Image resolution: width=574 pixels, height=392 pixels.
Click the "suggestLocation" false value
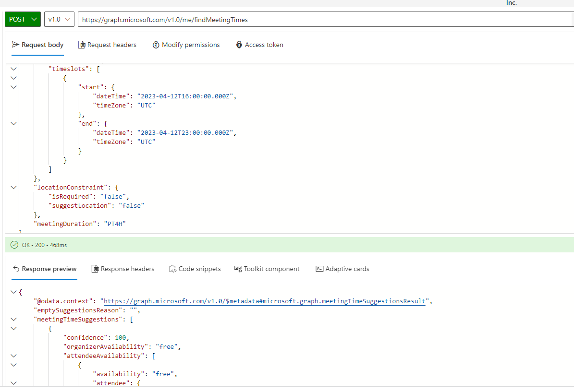132,205
